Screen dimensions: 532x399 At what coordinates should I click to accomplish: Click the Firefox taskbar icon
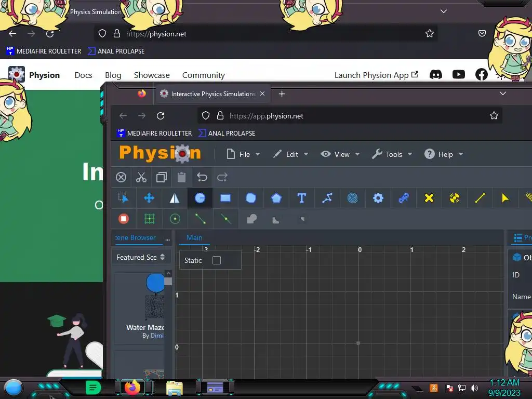pyautogui.click(x=132, y=388)
